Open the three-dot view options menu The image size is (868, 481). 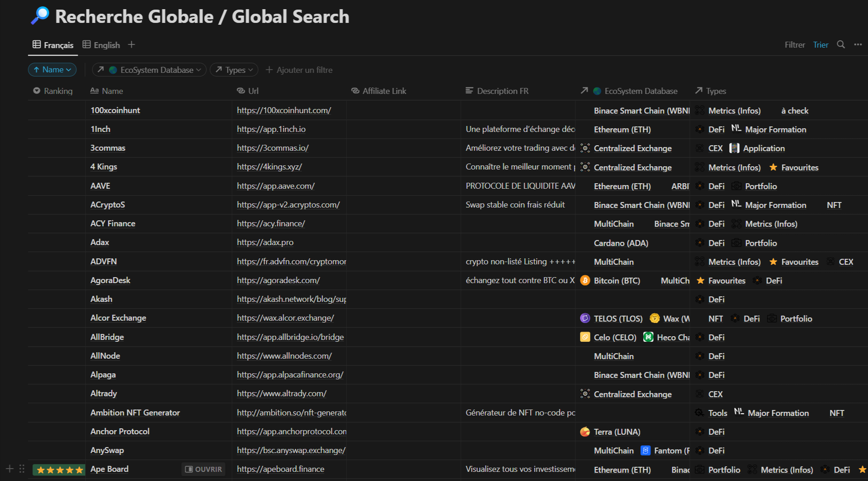click(x=858, y=44)
